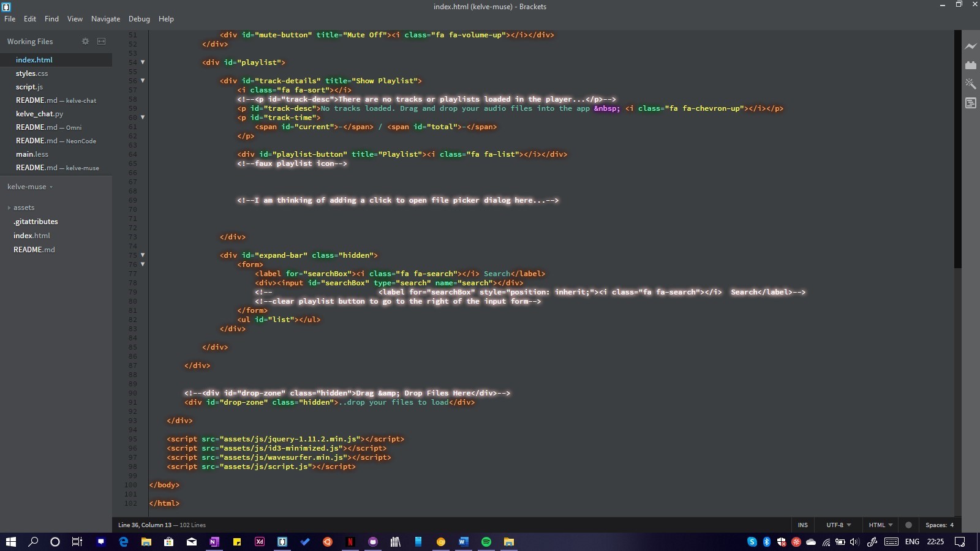Open Windows search from the taskbar
The height and width of the screenshot is (551, 980).
point(33,542)
